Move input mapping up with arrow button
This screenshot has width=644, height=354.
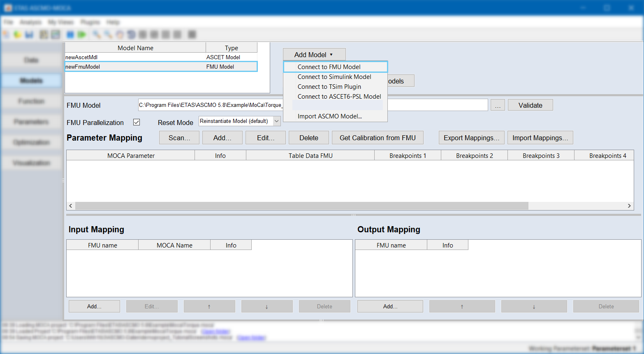[209, 306]
